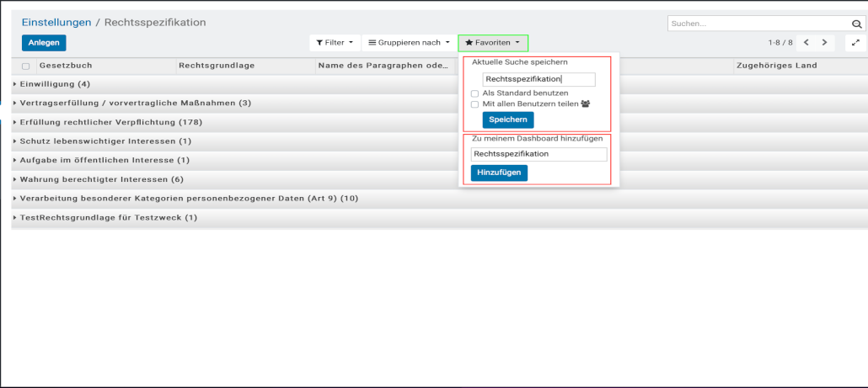Click the search name input field
The image size is (868, 388).
538,79
